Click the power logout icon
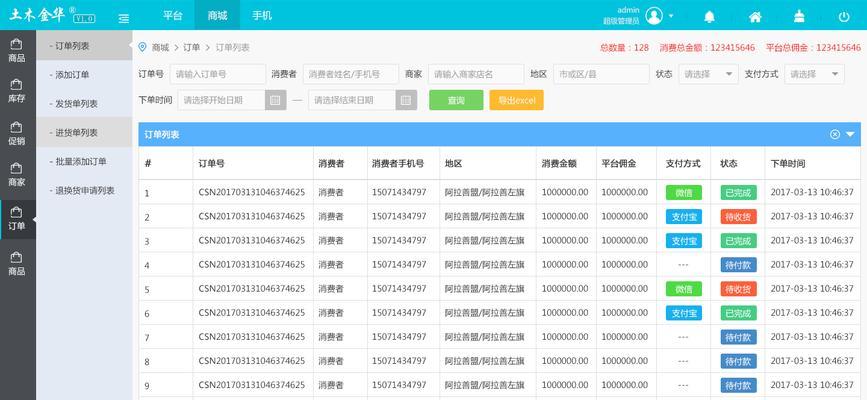 pos(844,17)
